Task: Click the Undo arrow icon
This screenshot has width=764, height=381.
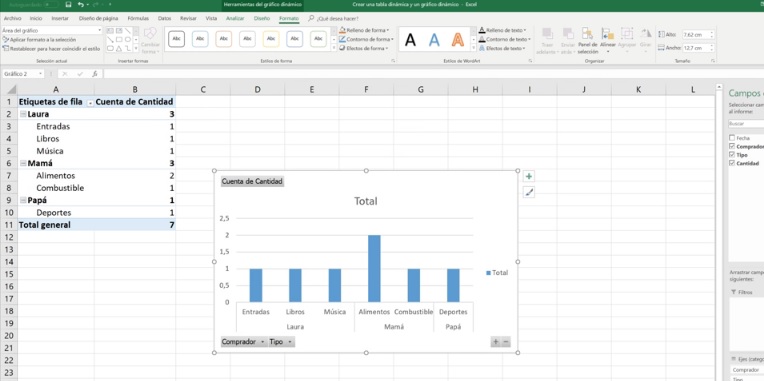Action: click(80, 4)
